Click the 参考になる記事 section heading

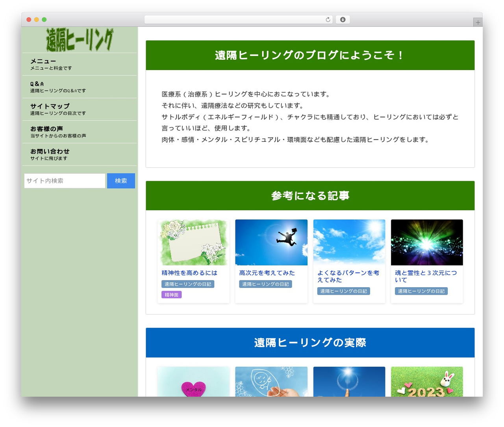(310, 196)
